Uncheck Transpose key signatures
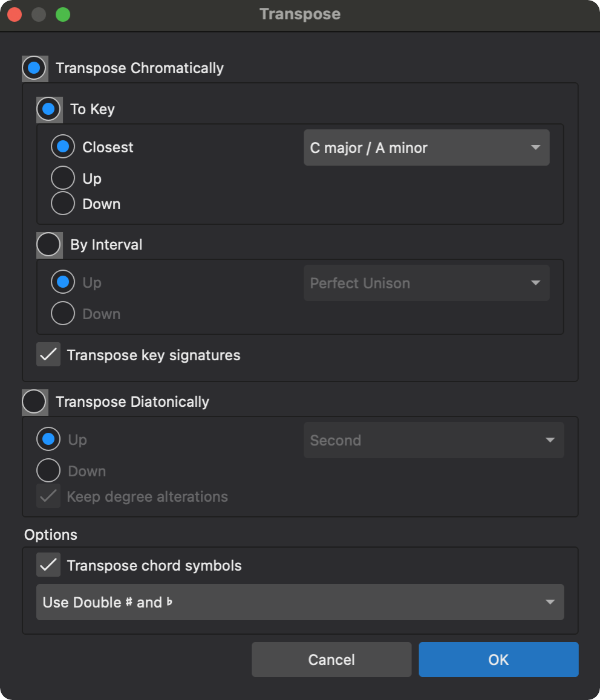This screenshot has height=700, width=600. [49, 355]
